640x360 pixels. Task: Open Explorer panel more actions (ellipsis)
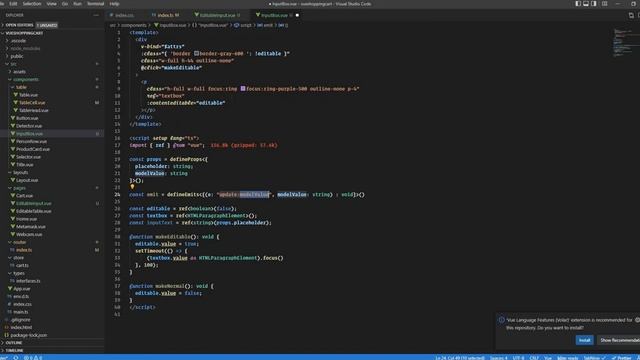[x=96, y=15]
